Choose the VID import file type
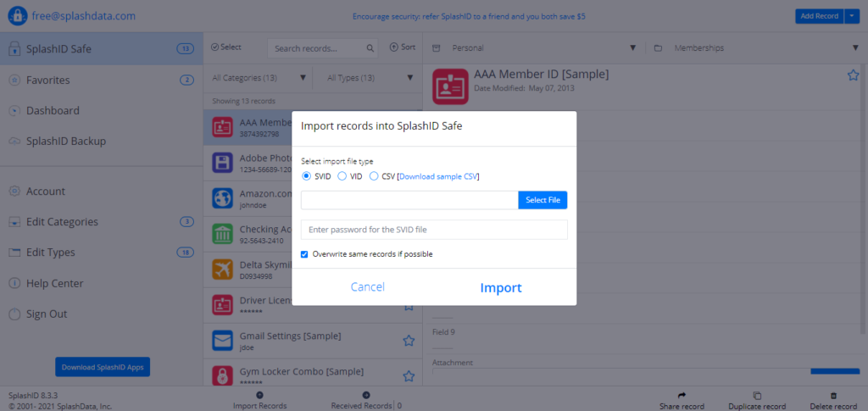 342,176
